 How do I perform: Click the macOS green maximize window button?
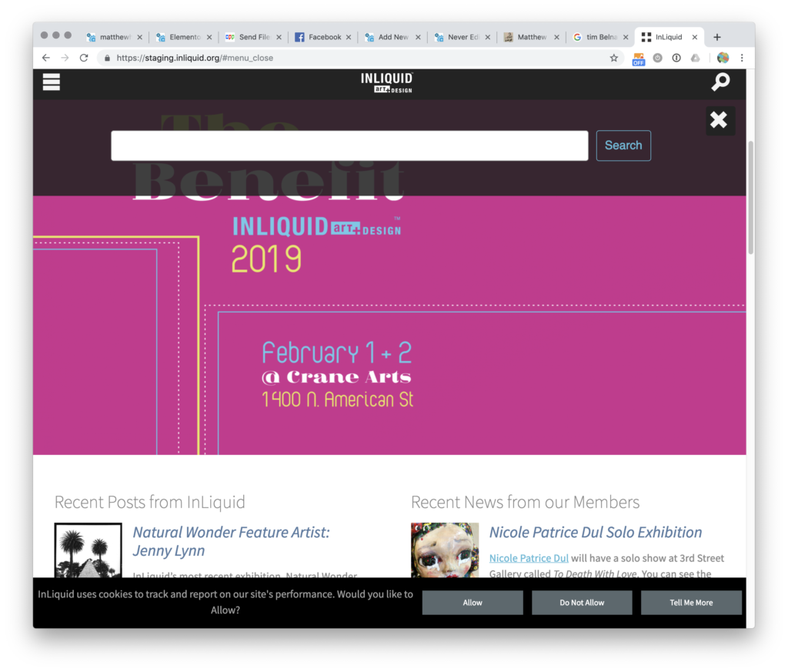point(68,35)
